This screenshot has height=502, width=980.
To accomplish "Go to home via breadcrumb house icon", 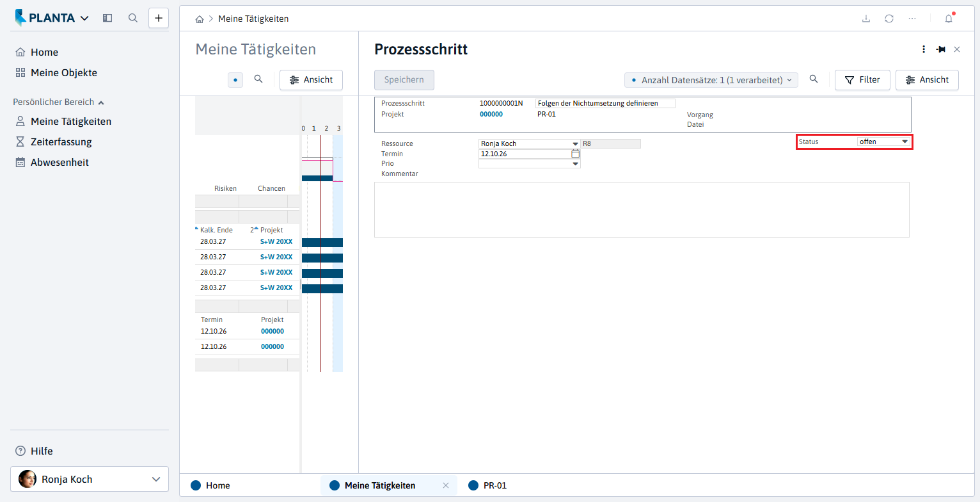I will [200, 19].
